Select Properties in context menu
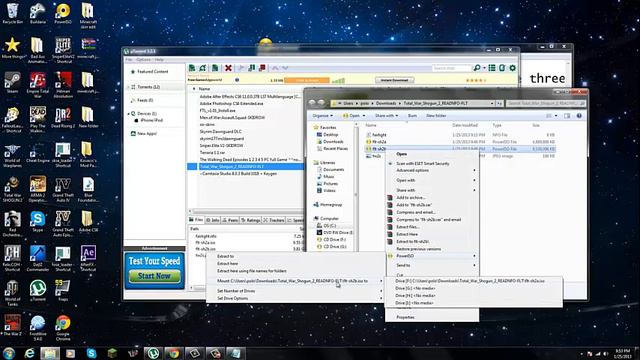The width and height of the screenshot is (640, 360). 432,317
